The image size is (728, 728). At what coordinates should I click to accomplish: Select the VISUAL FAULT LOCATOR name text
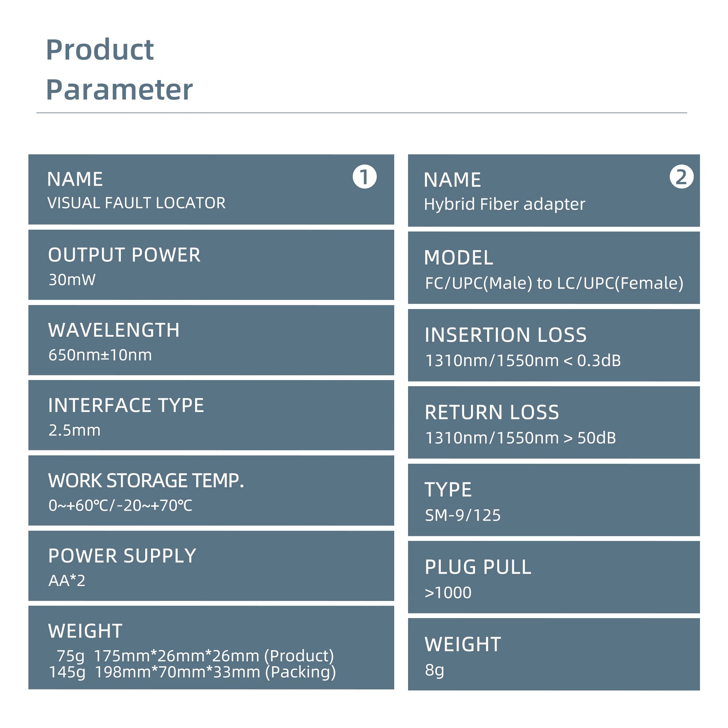click(136, 203)
